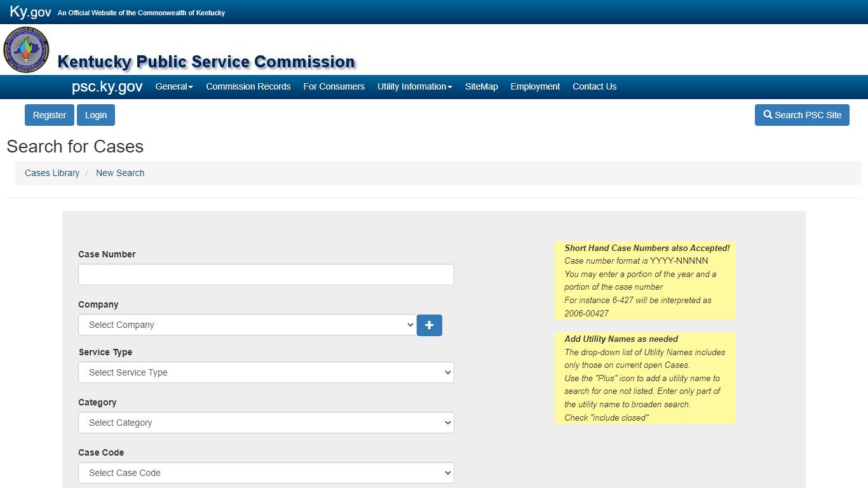Click the New Search breadcrumb link
Image resolution: width=868 pixels, height=488 pixels.
pyautogui.click(x=120, y=173)
